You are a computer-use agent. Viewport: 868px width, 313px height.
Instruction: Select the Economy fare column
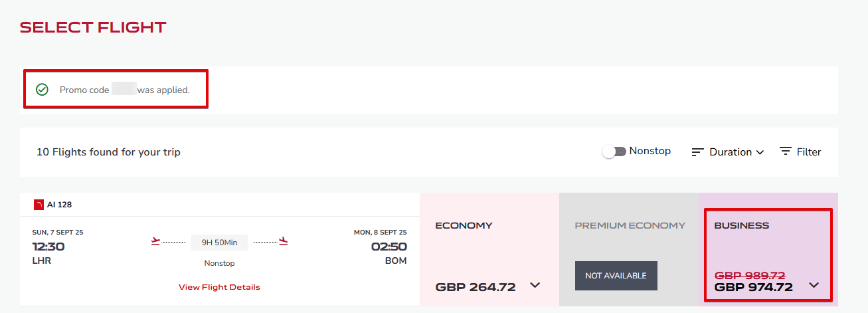[489, 249]
